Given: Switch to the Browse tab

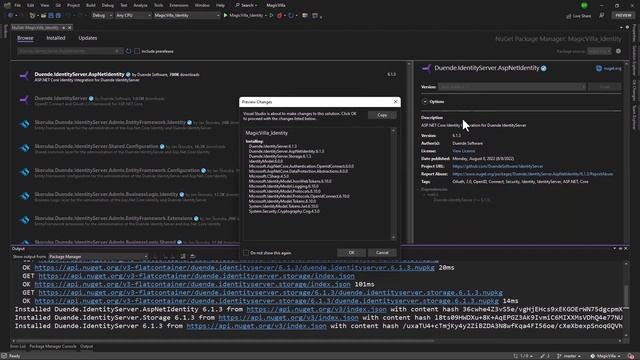Looking at the screenshot, I should tap(25, 38).
